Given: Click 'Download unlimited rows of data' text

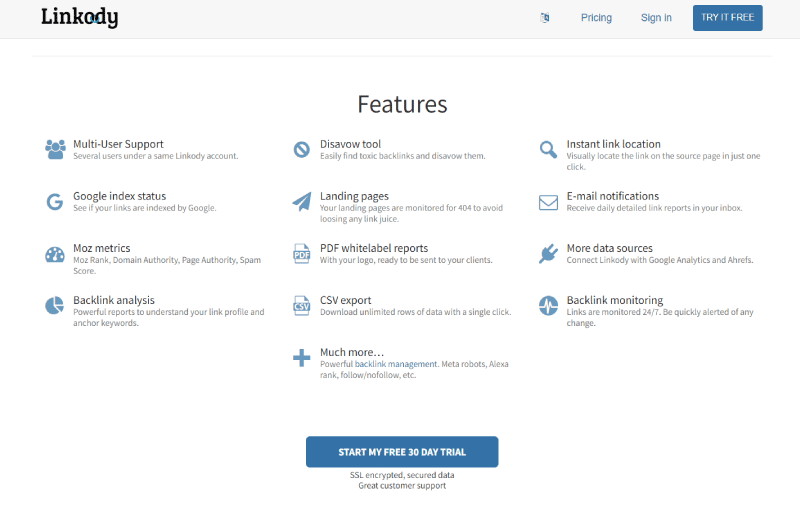Looking at the screenshot, I should [415, 312].
